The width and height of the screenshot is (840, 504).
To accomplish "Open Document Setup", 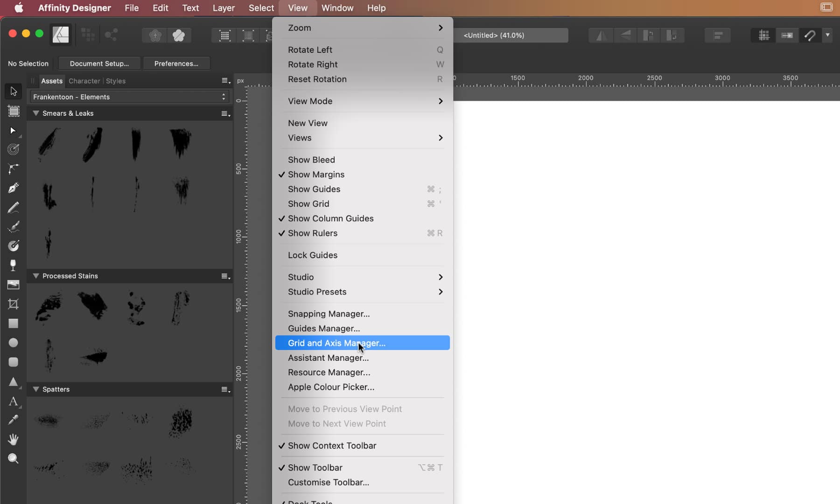I will point(99,63).
